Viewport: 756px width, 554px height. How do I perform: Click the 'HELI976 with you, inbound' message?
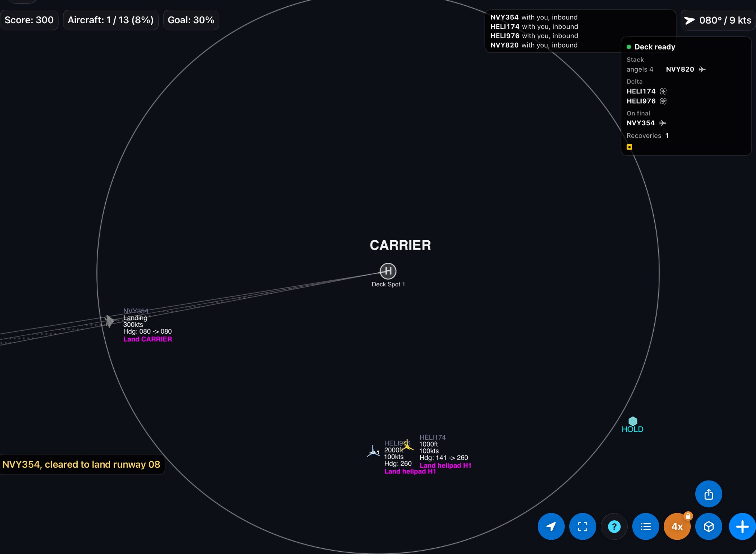click(534, 36)
